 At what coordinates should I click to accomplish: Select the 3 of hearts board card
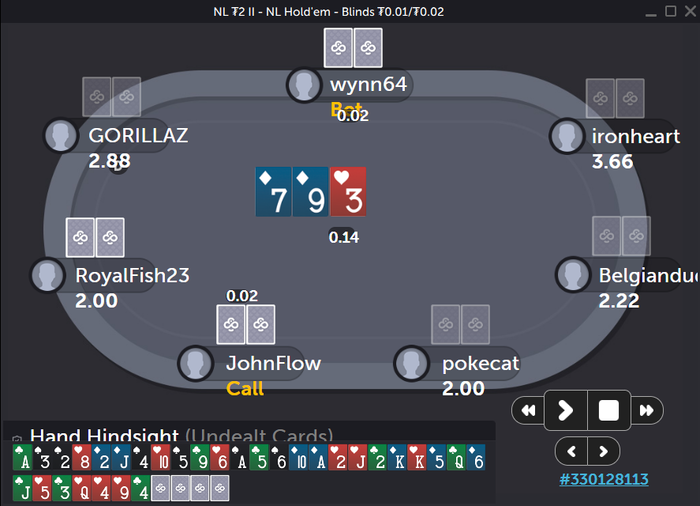click(348, 192)
